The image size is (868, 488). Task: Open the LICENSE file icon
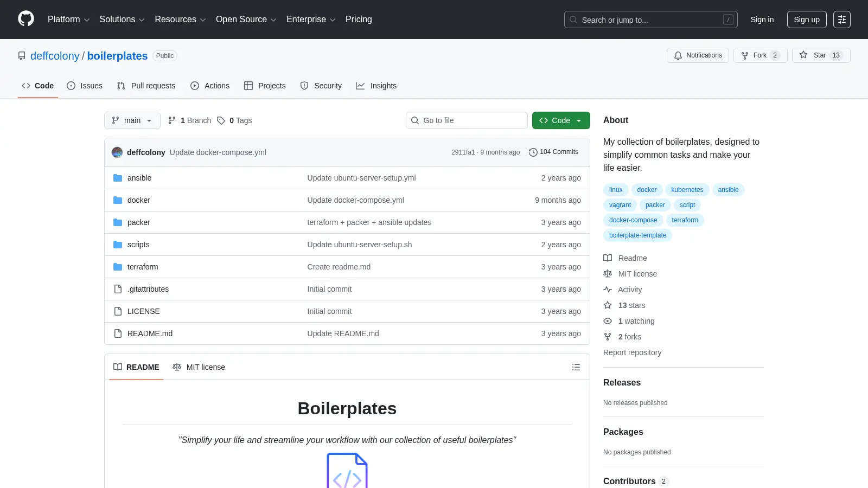click(118, 311)
